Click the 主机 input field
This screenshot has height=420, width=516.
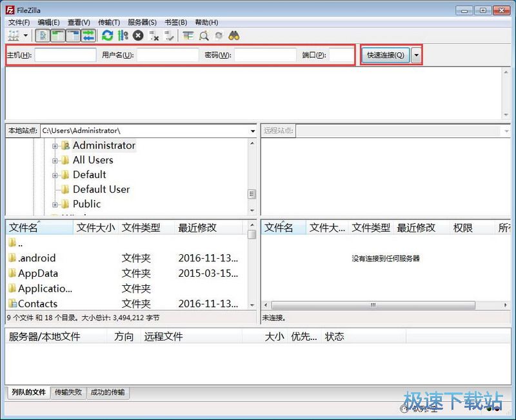(64, 55)
